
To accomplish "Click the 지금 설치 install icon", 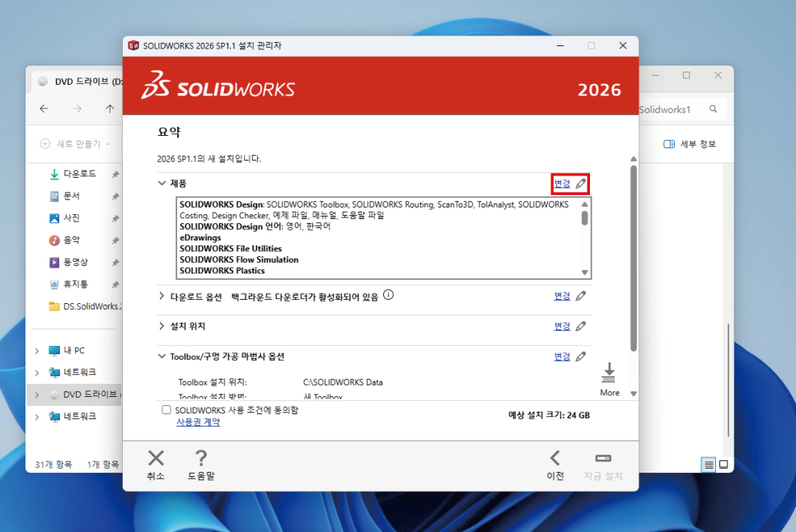I will (x=603, y=459).
